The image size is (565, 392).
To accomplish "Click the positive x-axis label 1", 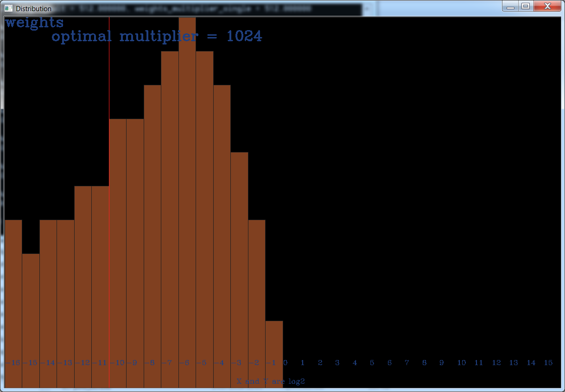I will pyautogui.click(x=303, y=363).
